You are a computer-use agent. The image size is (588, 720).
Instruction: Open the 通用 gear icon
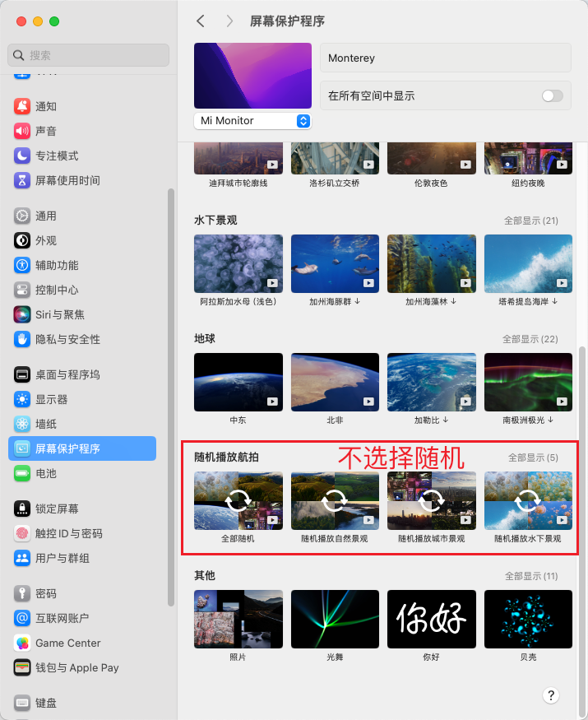coord(22,216)
